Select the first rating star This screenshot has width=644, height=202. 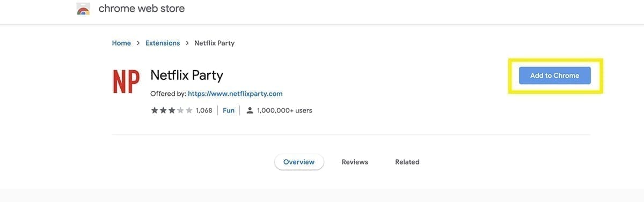[155, 110]
